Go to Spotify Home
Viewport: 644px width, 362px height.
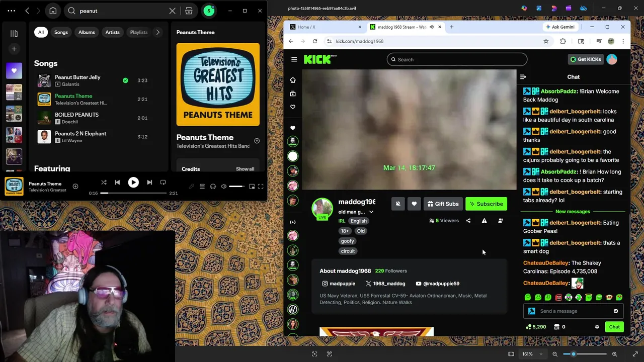click(53, 11)
